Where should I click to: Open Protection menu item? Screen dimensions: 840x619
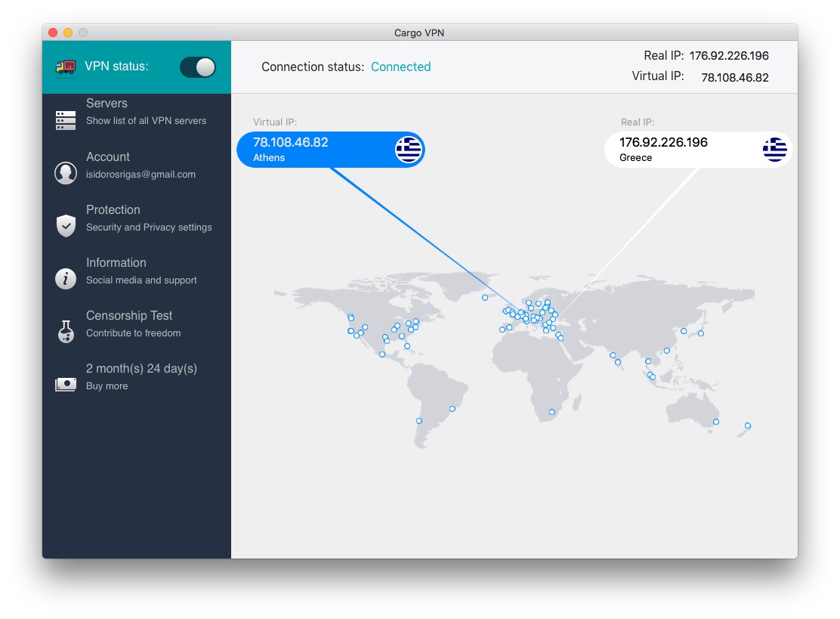(137, 218)
